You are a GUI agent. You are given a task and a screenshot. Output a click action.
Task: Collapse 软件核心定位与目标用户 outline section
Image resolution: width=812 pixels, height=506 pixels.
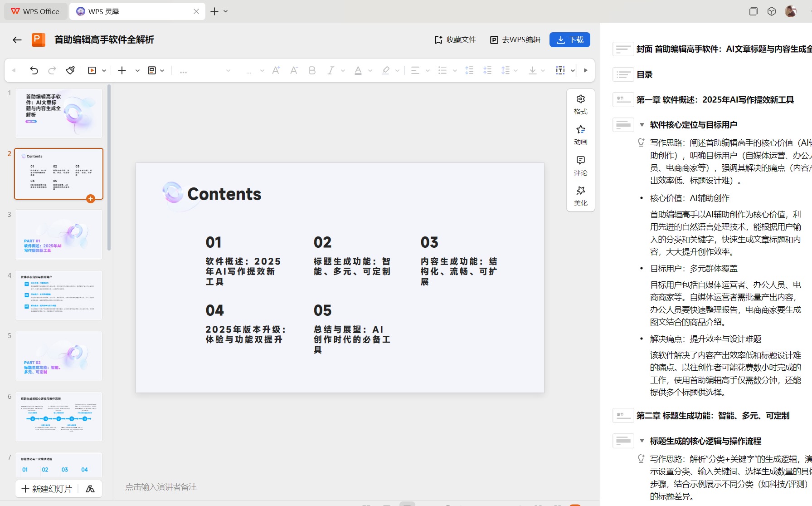pos(642,125)
